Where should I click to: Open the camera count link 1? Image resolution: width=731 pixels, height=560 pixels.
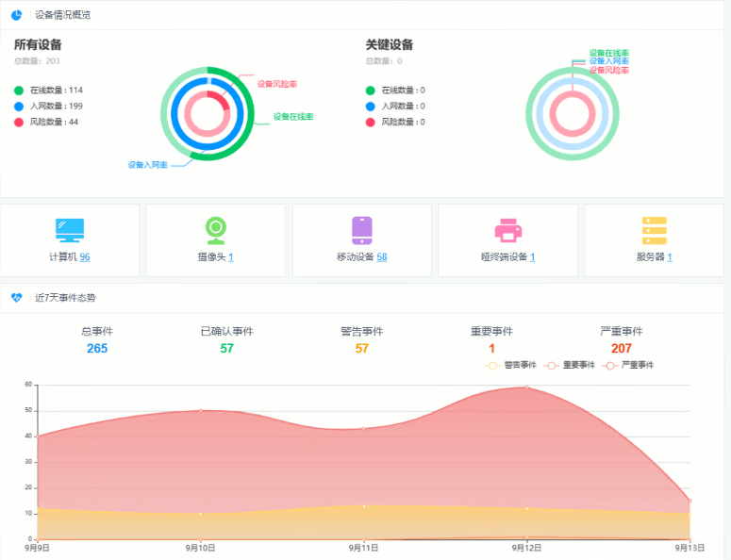(231, 256)
